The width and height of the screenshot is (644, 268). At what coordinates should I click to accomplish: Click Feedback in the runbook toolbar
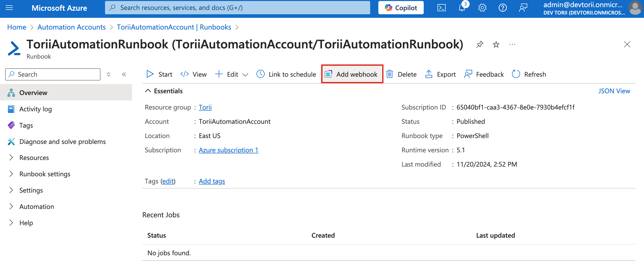484,74
